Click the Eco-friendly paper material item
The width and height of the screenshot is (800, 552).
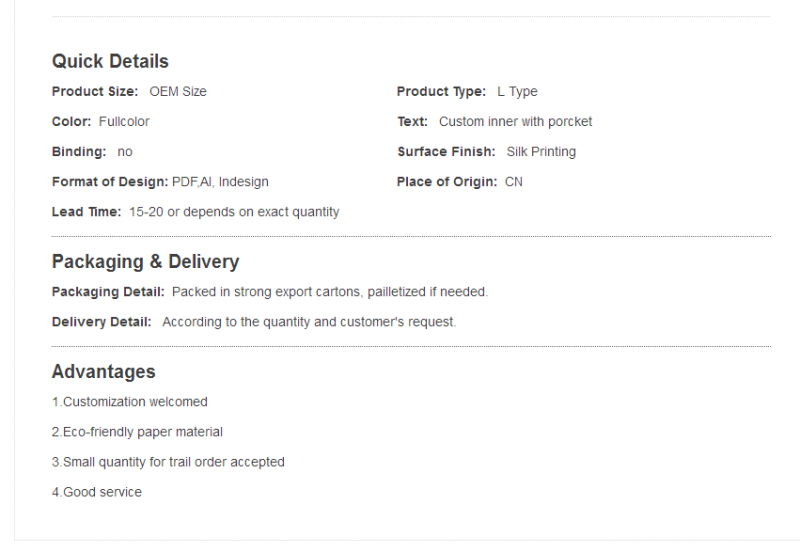pos(137,432)
